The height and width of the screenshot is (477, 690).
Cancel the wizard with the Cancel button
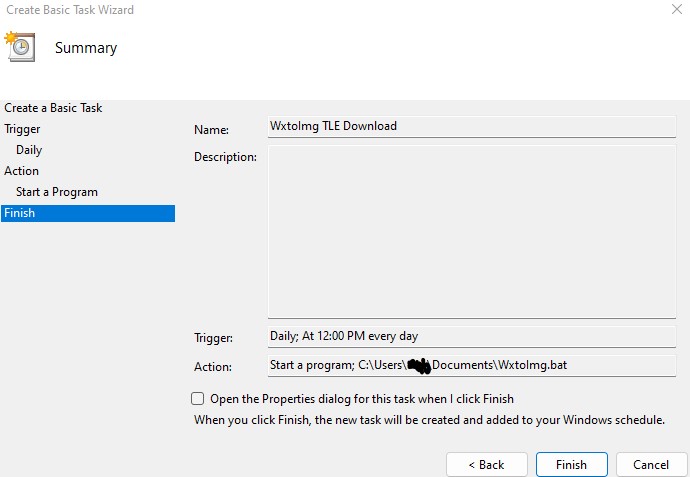[x=650, y=465]
